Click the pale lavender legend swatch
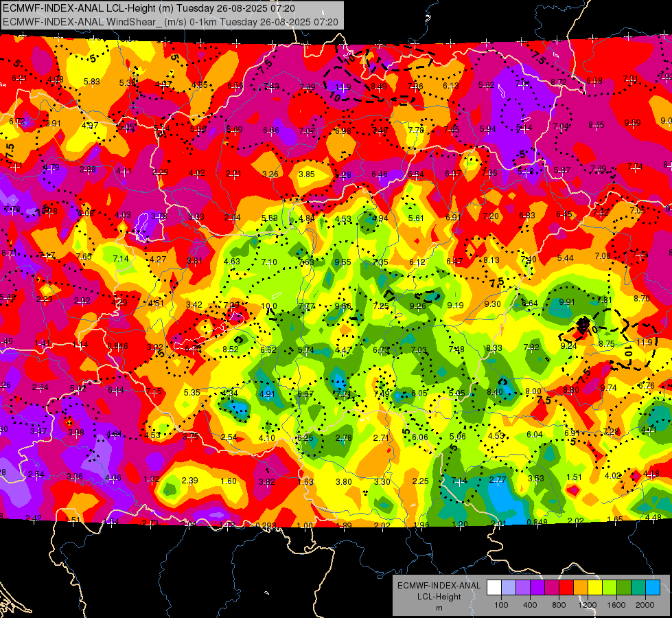This screenshot has width=672, height=618. coord(509,588)
